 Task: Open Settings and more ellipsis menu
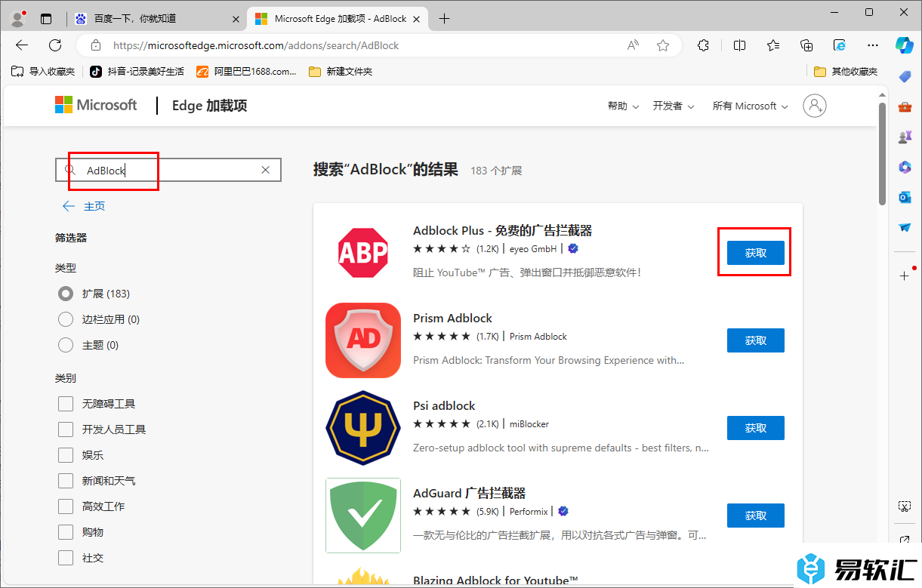(x=873, y=45)
